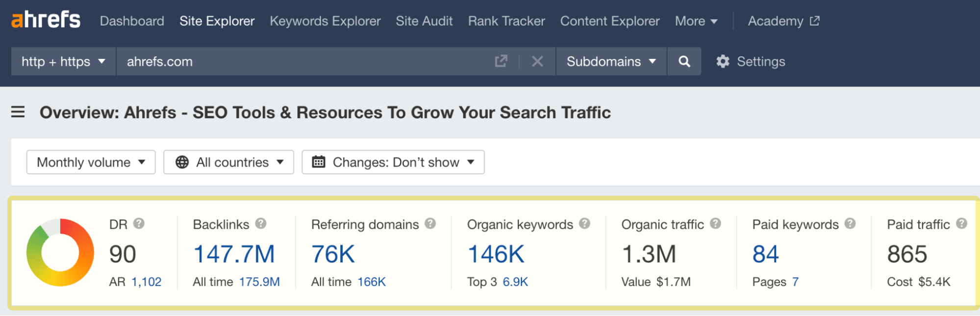980x316 pixels.
Task: Click the DR donut chart
Action: tap(60, 252)
